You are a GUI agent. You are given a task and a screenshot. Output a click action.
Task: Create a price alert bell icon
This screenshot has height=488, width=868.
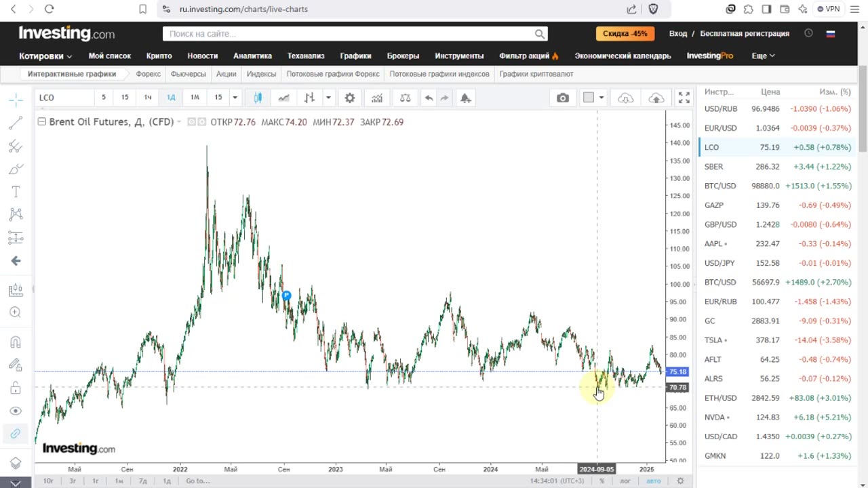(465, 98)
